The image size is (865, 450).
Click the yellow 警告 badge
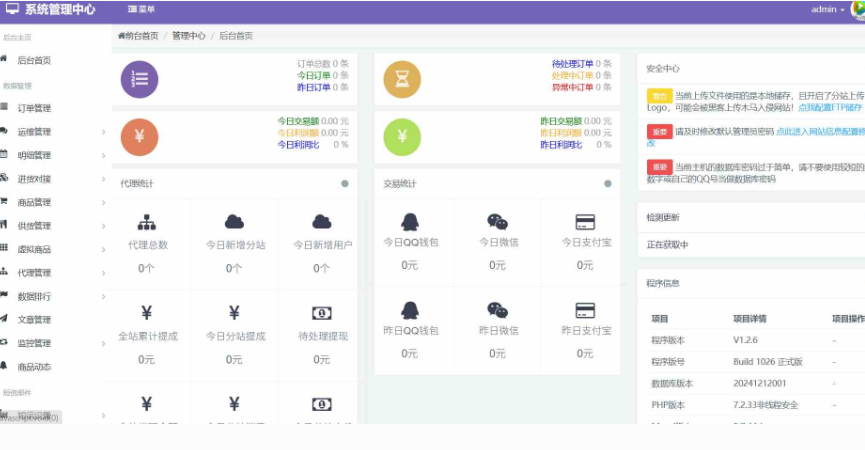pyautogui.click(x=660, y=96)
